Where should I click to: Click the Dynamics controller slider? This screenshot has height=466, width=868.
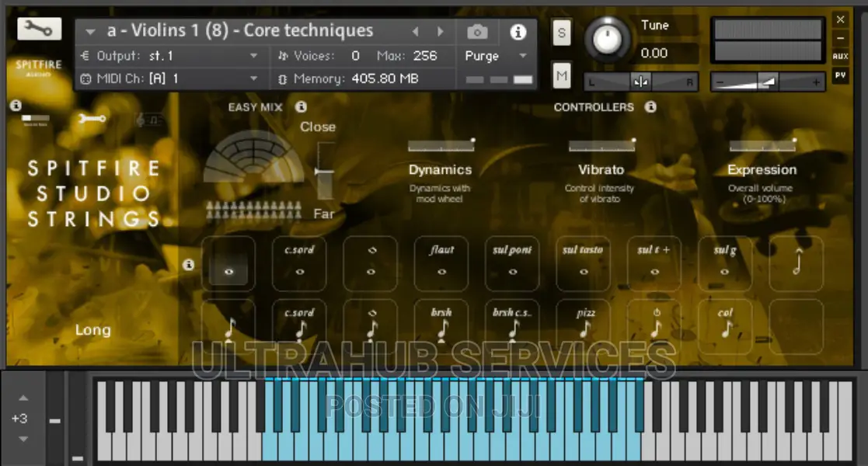pos(441,145)
